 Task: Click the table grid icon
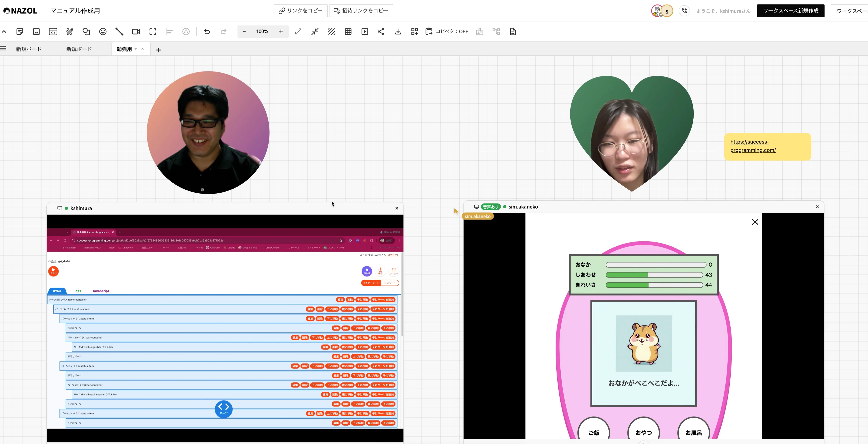(x=348, y=31)
